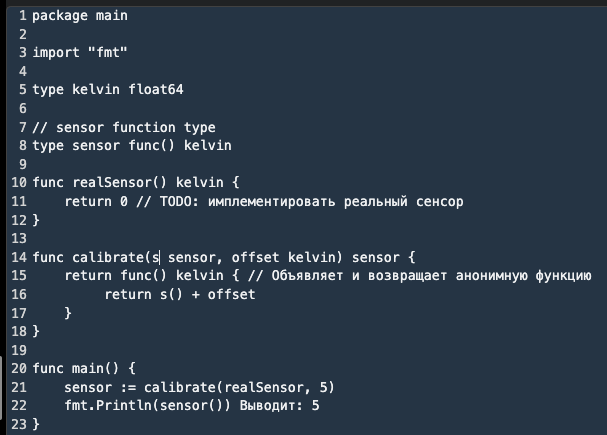607x435 pixels.
Task: Click line number 19 in the gutter
Action: pyautogui.click(x=18, y=350)
